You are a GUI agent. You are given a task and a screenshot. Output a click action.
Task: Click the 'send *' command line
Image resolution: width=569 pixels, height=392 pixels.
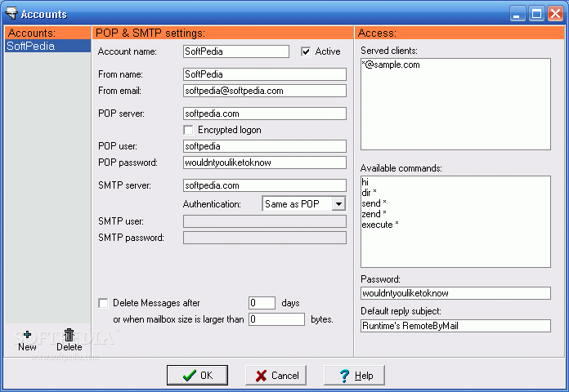click(374, 203)
